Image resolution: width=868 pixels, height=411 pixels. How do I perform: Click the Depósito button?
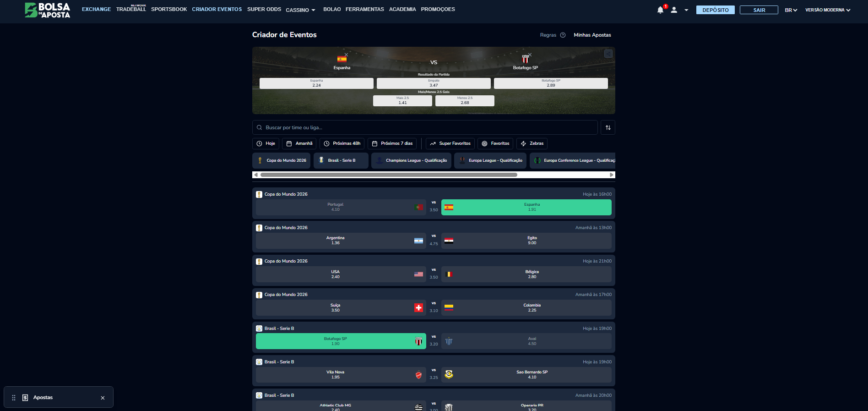(x=716, y=10)
